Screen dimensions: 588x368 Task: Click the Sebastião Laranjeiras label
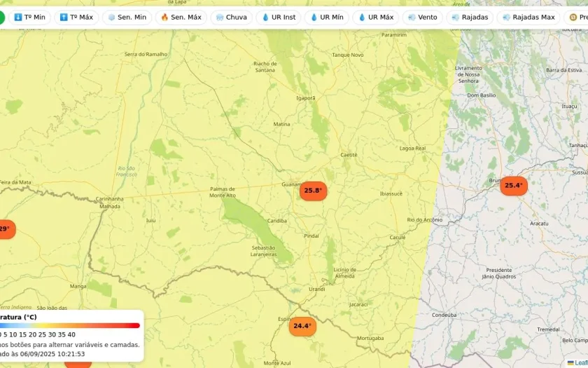(264, 251)
